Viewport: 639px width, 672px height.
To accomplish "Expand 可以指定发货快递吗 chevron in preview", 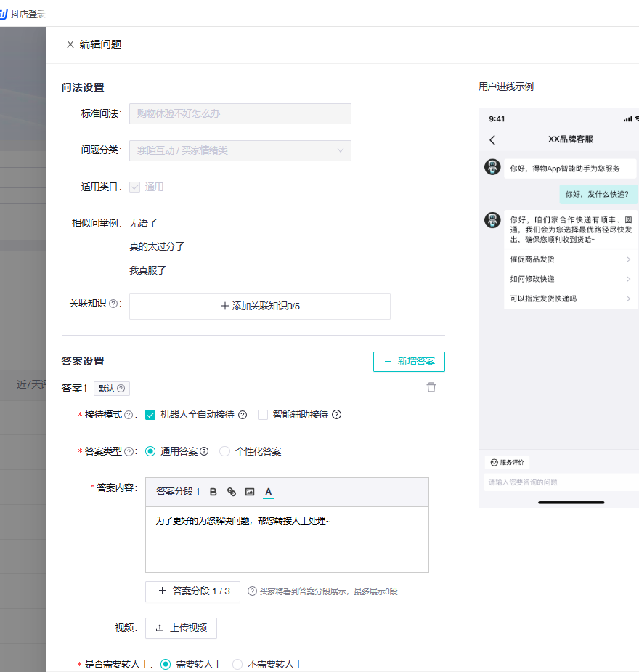I will 628,299.
